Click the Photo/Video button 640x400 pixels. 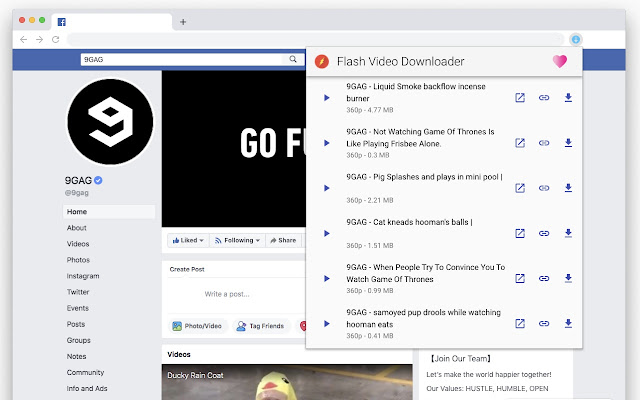pos(196,326)
